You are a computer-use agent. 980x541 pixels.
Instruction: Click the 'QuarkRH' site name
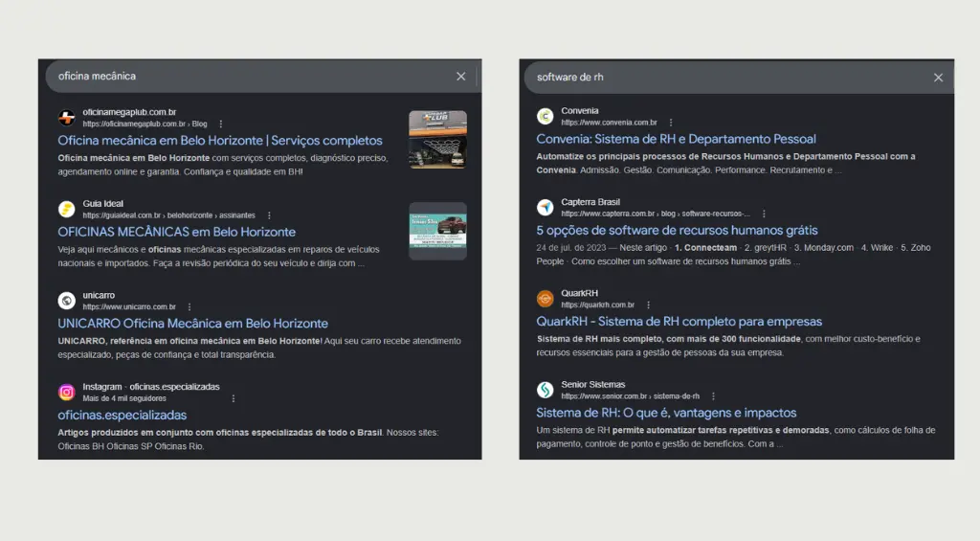579,293
